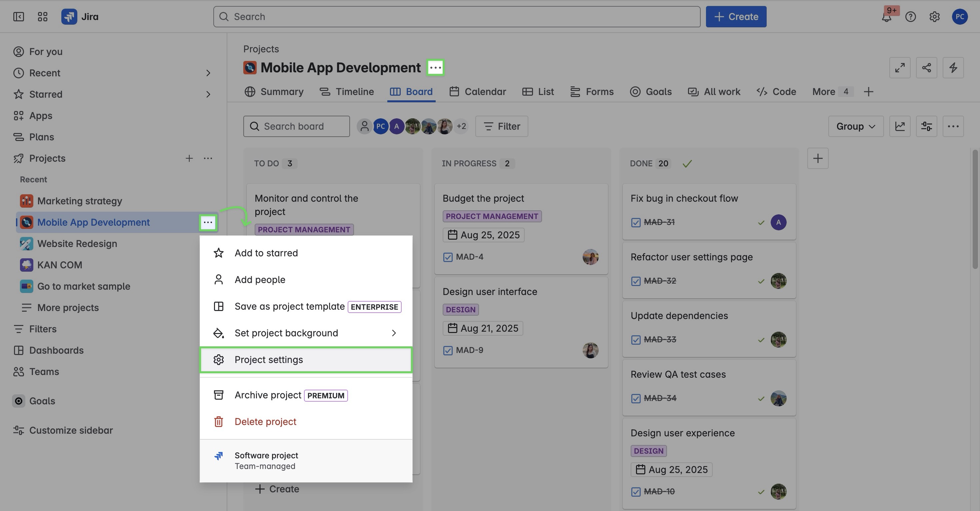The image size is (980, 511).
Task: Collapse sidebar using top-left panel icon
Action: 19,17
